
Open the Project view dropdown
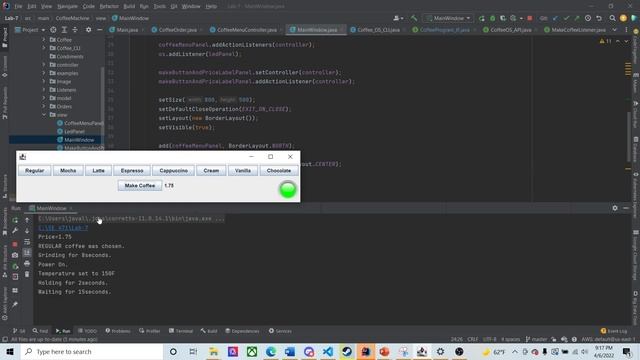click(30, 30)
